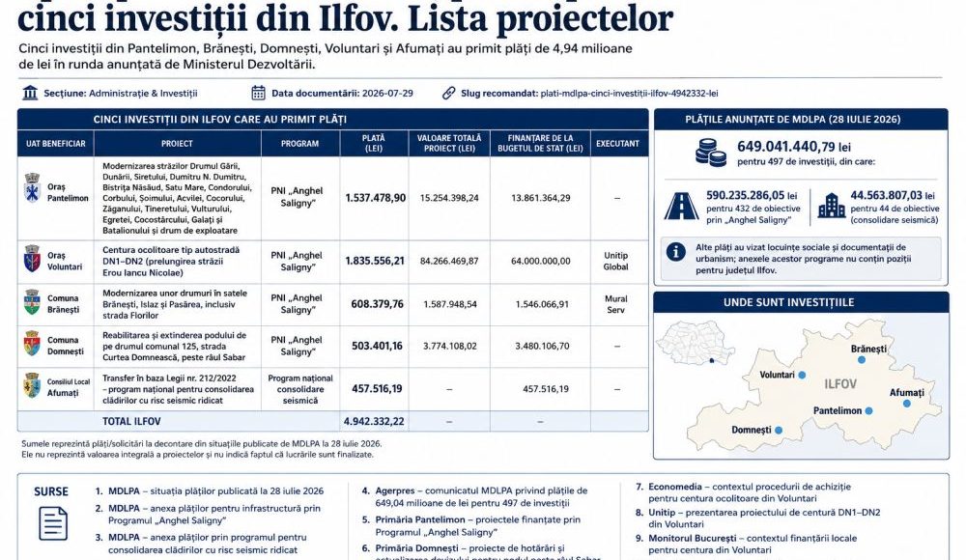Click the payment value 608.379,76
966x560 pixels.
(x=377, y=304)
